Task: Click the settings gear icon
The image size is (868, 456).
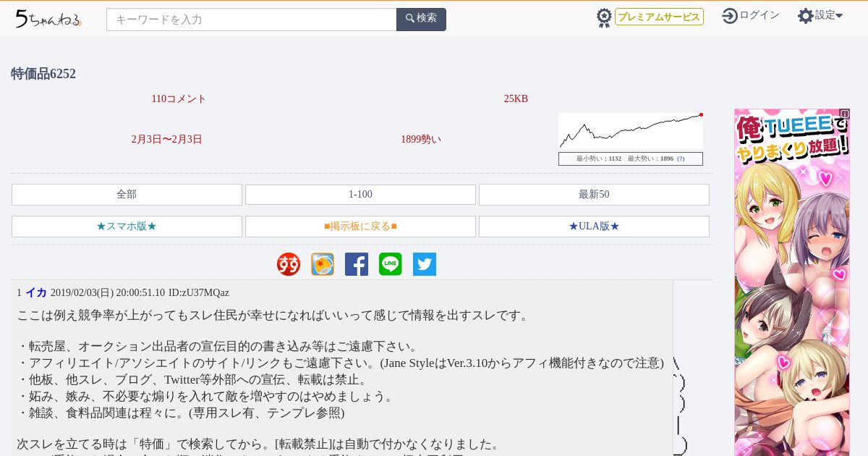Action: pos(805,16)
